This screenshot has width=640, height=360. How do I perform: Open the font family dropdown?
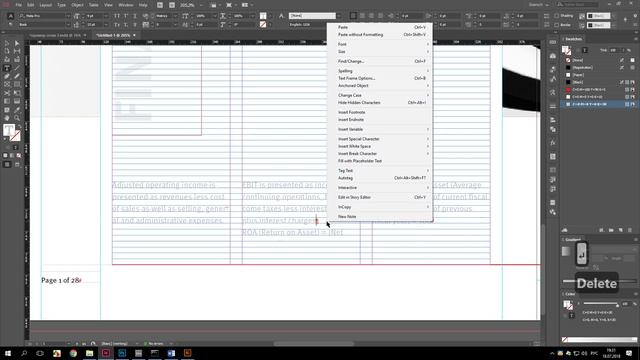click(x=68, y=16)
